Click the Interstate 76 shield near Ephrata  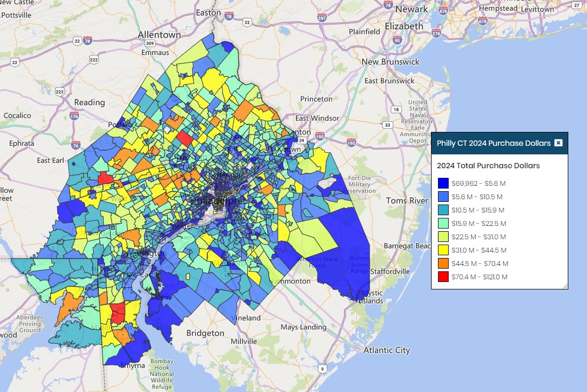(x=76, y=145)
